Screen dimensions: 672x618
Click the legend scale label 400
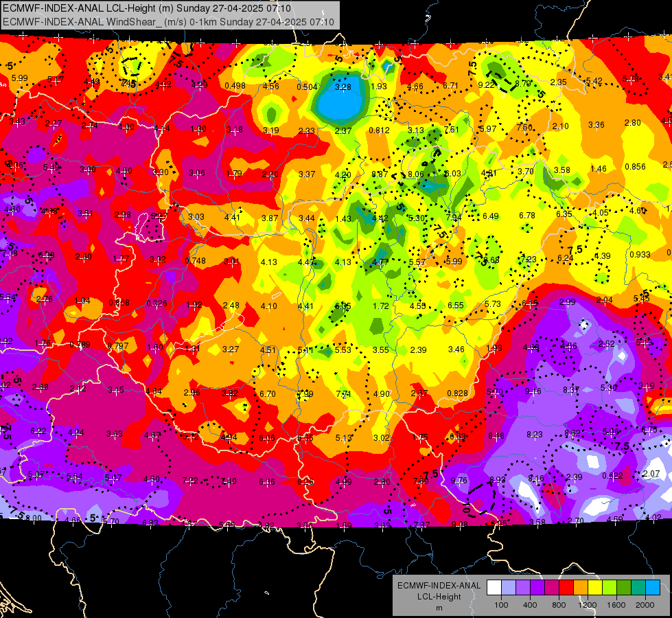(530, 605)
